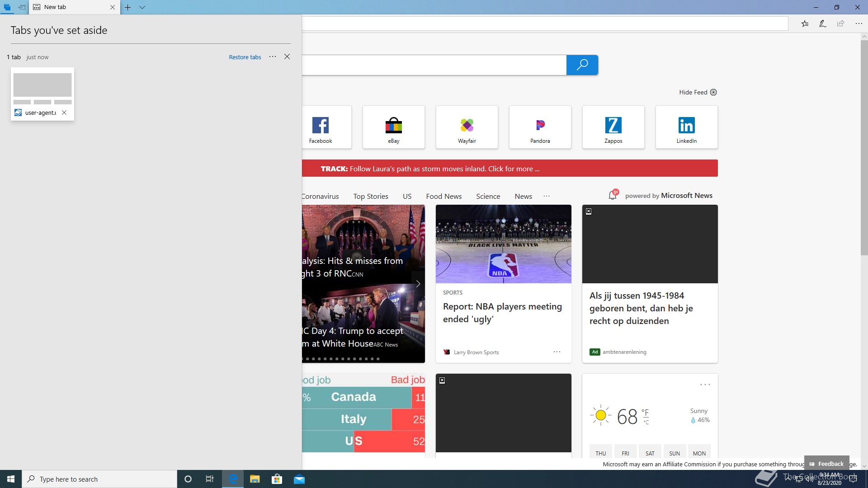Screen dimensions: 868x488
Task: Open the Favorites hub star icon
Action: [x=805, y=23]
